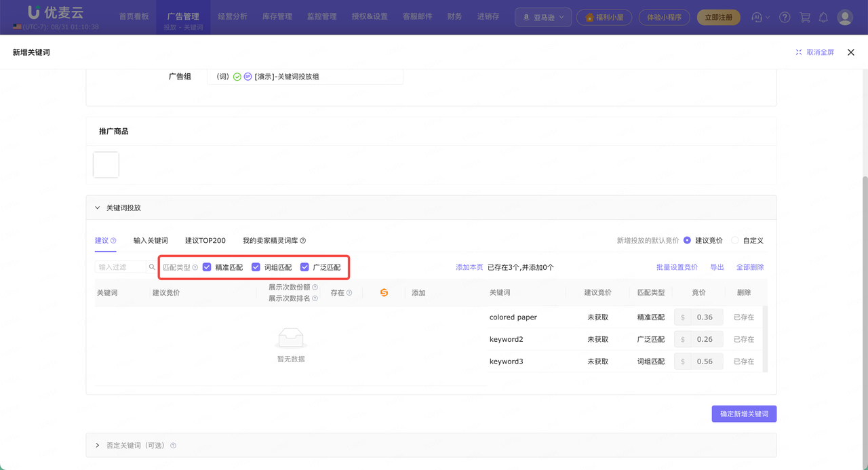Open 首页看板 menu

point(134,16)
